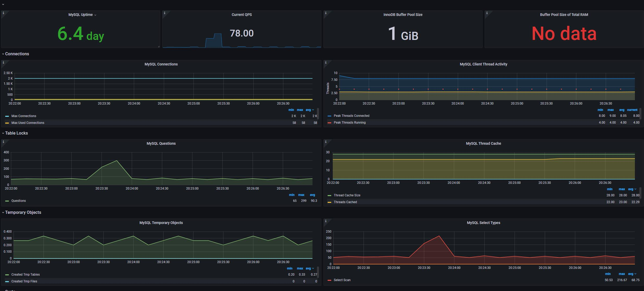
Task: Click info icon on MySQL Client Thread Activity panel
Action: pos(326,62)
